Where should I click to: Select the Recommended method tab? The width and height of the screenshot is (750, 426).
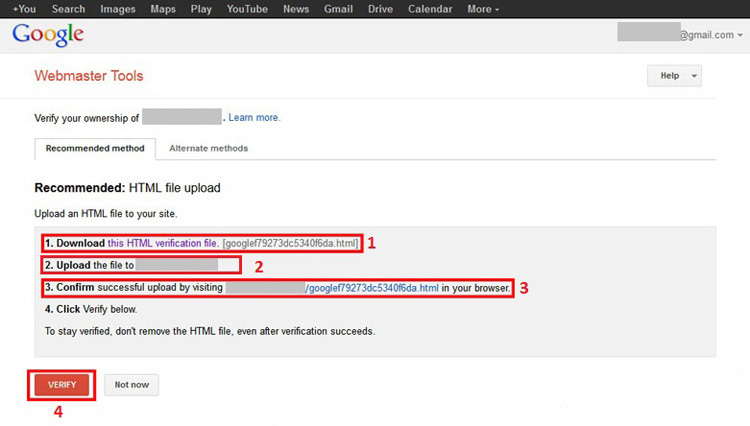95,149
